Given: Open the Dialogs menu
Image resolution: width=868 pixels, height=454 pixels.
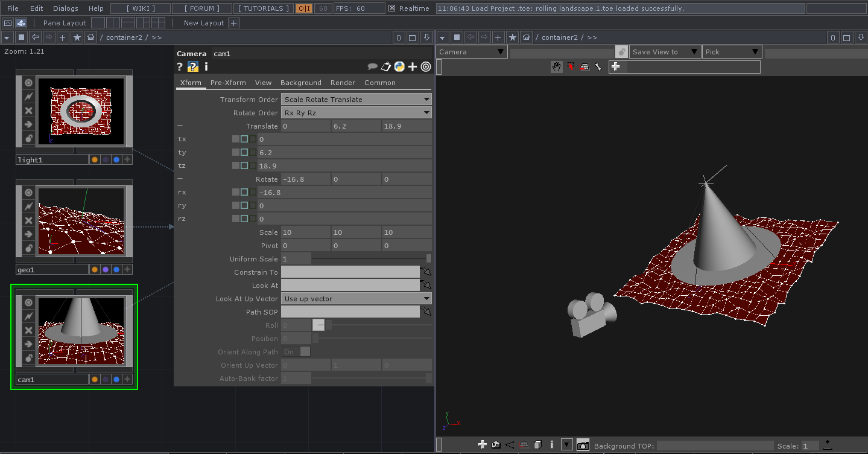Looking at the screenshot, I should 65,8.
